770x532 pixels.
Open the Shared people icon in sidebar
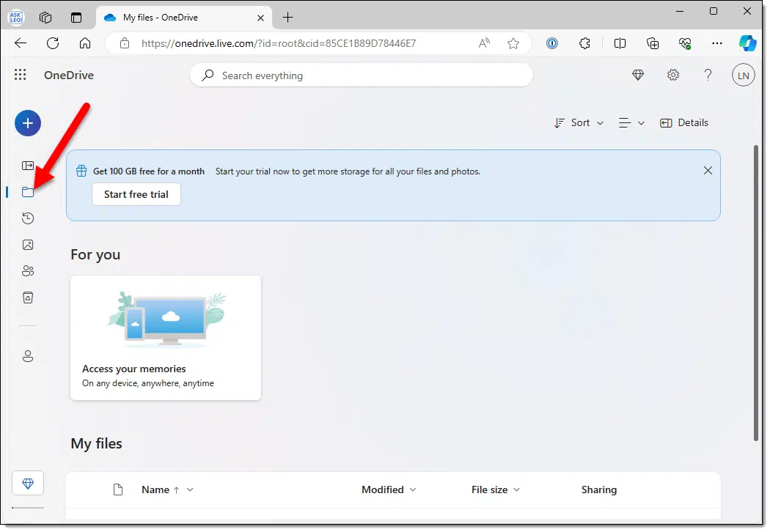coord(28,271)
